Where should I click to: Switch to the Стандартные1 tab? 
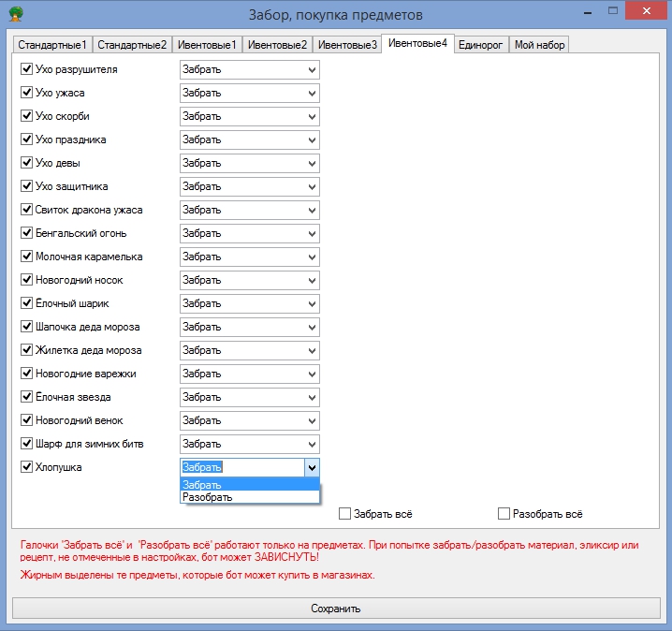(52, 45)
